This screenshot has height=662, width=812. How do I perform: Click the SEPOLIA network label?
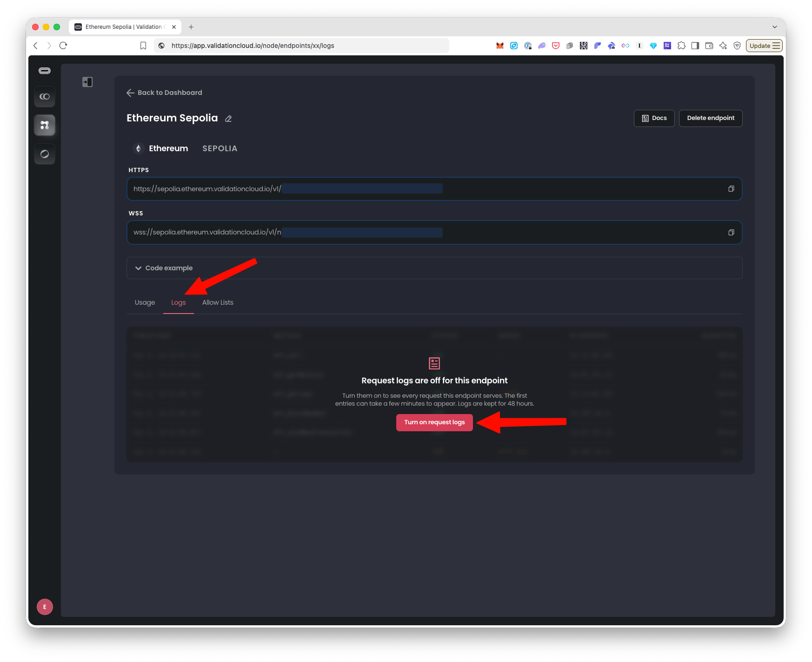pos(220,148)
